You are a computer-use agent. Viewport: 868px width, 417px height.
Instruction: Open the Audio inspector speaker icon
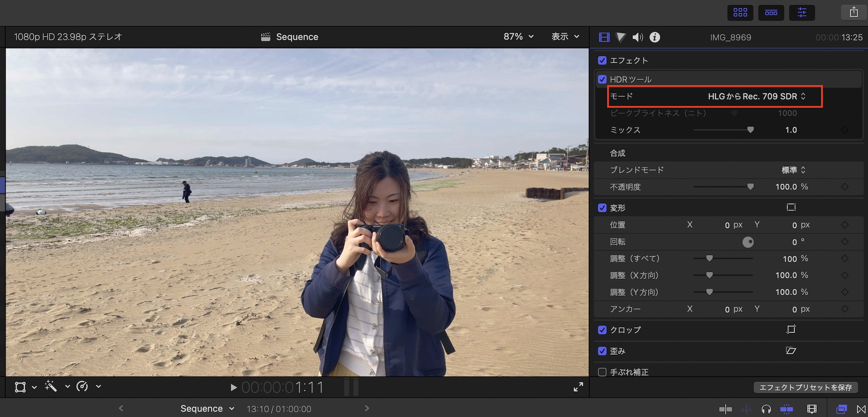[638, 37]
